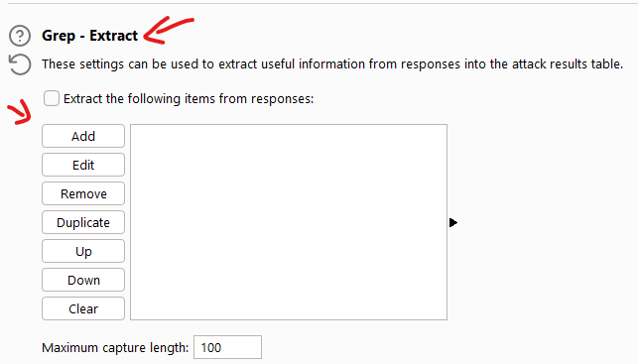Screen dimensions: 638x364
Task: Expand the black triangle beside the list
Action: (453, 222)
